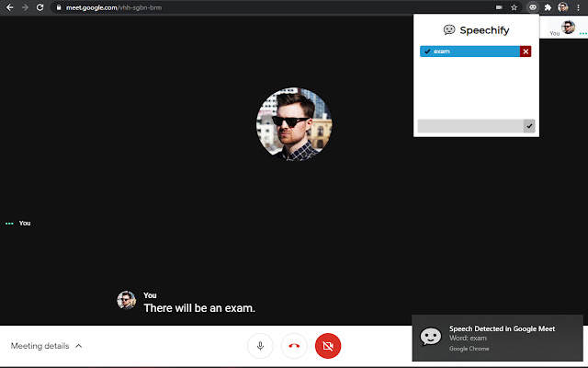Open the Chrome extensions puzzle icon

pos(548,7)
